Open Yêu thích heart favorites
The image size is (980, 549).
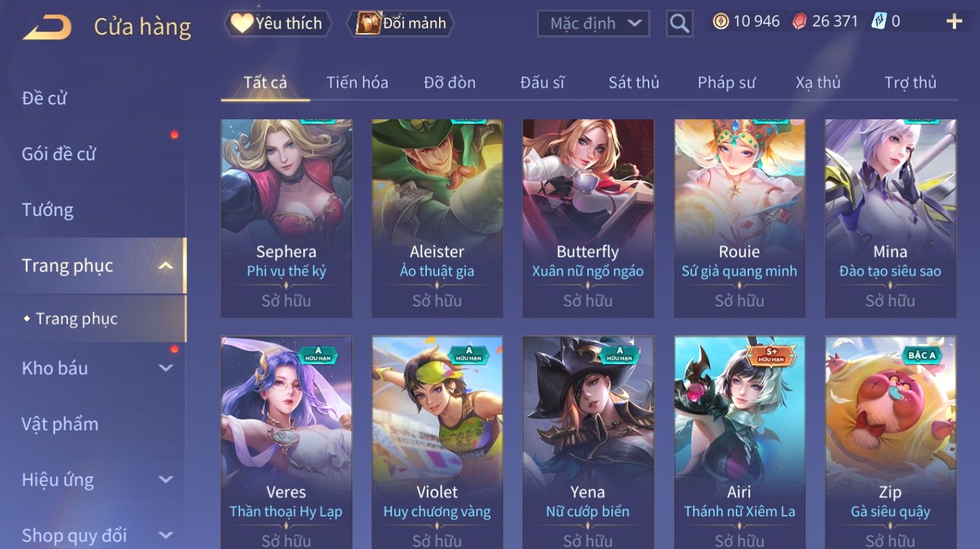coord(278,23)
